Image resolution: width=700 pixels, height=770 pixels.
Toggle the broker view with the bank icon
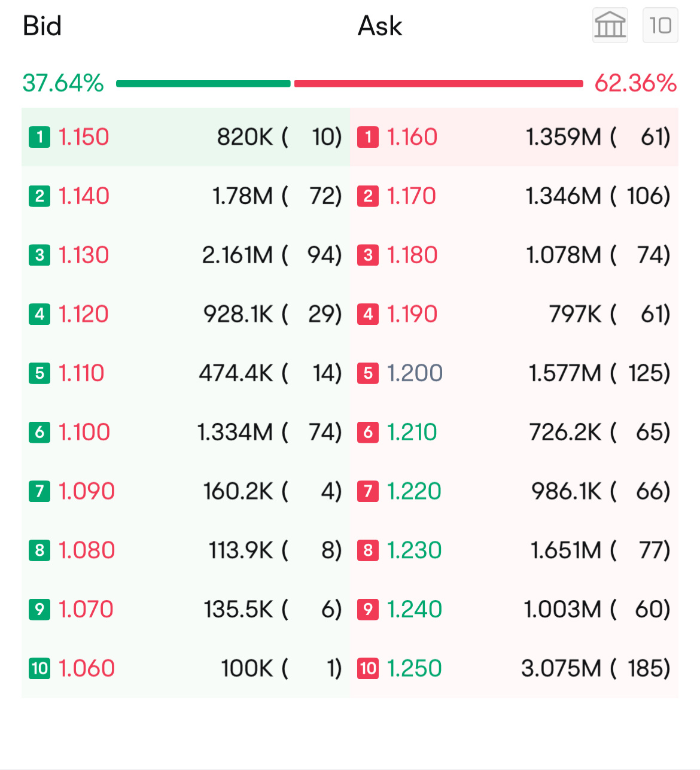pyautogui.click(x=610, y=25)
